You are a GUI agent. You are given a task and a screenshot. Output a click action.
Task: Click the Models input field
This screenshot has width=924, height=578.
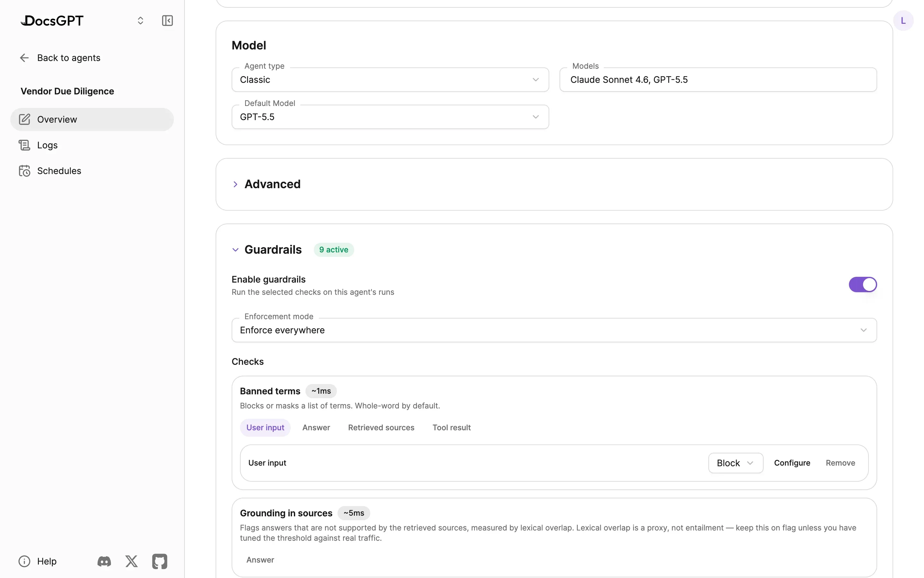point(718,80)
